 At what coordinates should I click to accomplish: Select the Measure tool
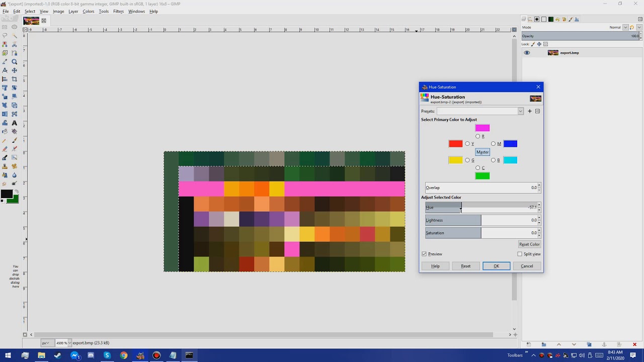[x=5, y=70]
